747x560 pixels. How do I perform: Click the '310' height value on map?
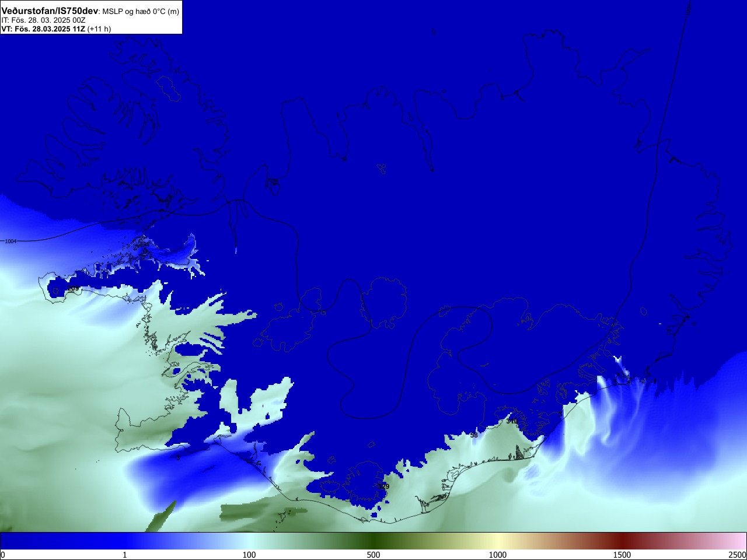pyautogui.click(x=512, y=421)
